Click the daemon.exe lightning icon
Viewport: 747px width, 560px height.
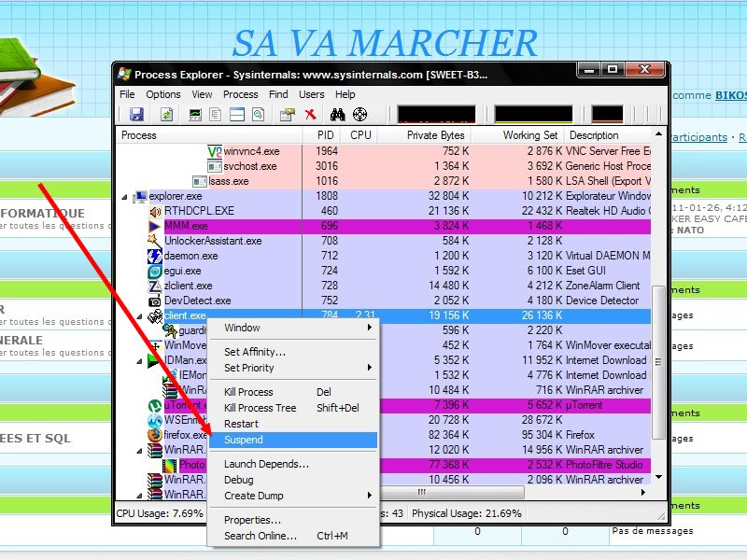(155, 256)
